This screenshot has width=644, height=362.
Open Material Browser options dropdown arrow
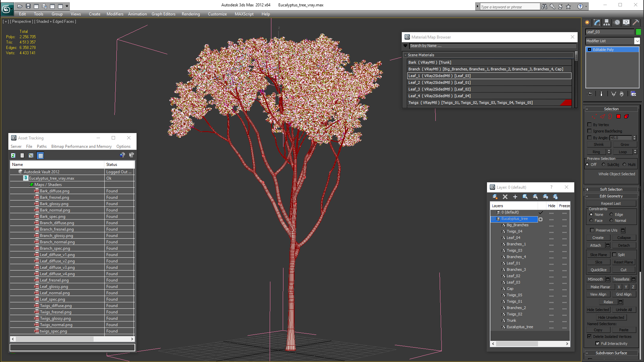pyautogui.click(x=406, y=46)
